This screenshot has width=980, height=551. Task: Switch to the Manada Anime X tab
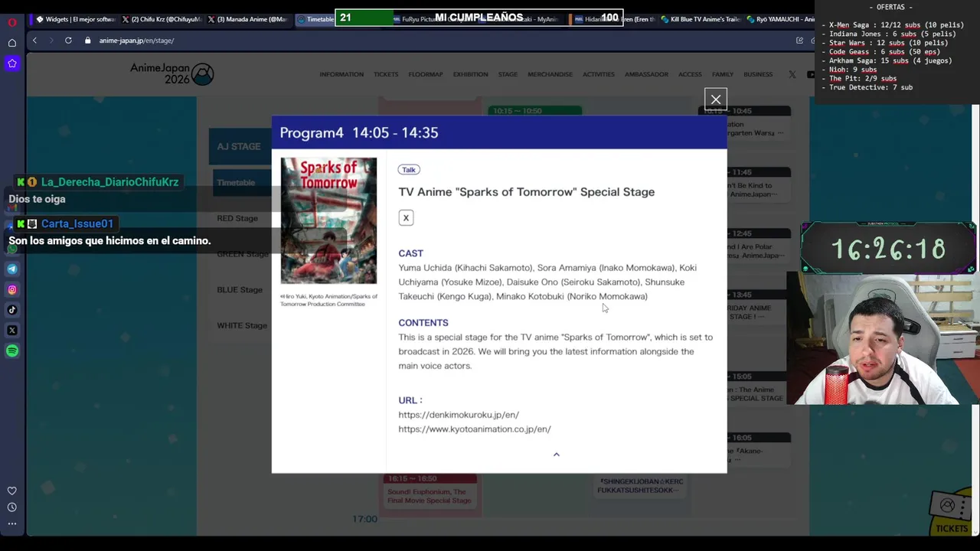pyautogui.click(x=247, y=19)
